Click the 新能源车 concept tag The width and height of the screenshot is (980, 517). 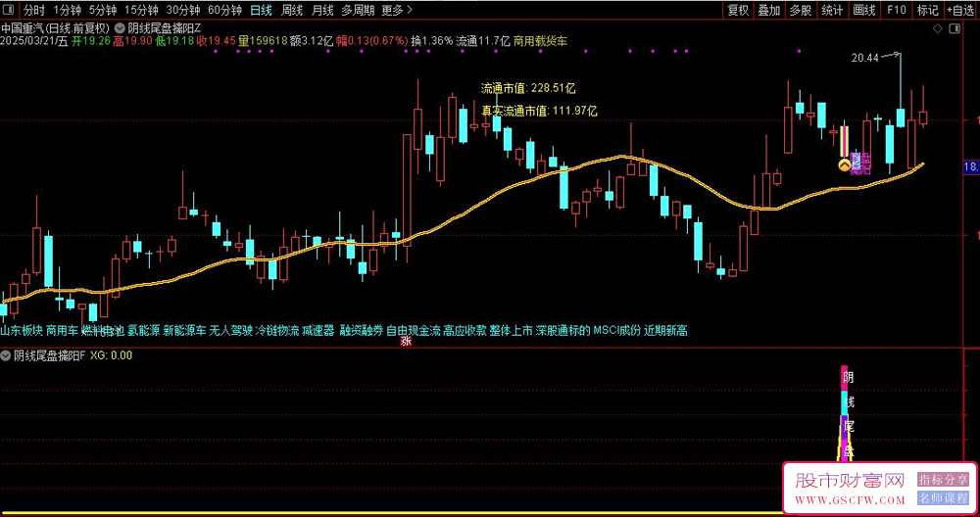(184, 330)
